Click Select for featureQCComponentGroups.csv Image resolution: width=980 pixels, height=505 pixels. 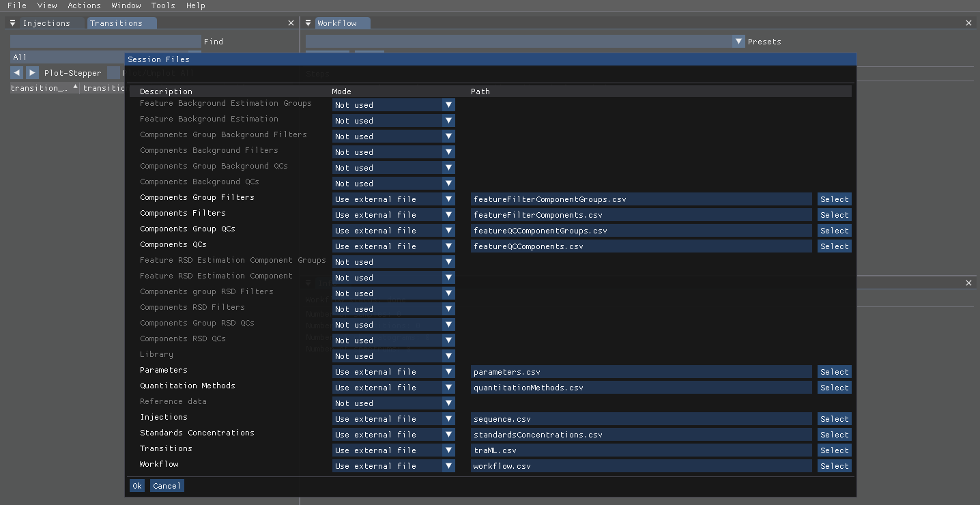click(x=835, y=231)
